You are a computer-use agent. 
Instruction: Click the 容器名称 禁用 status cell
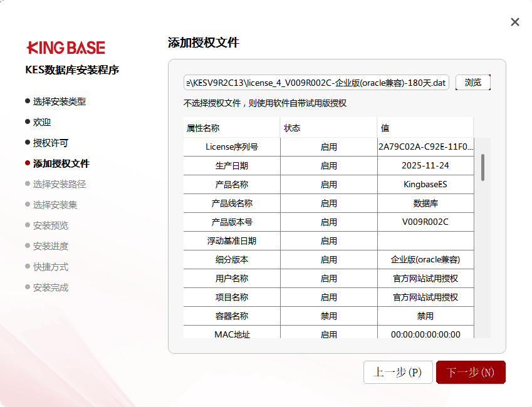click(x=328, y=316)
